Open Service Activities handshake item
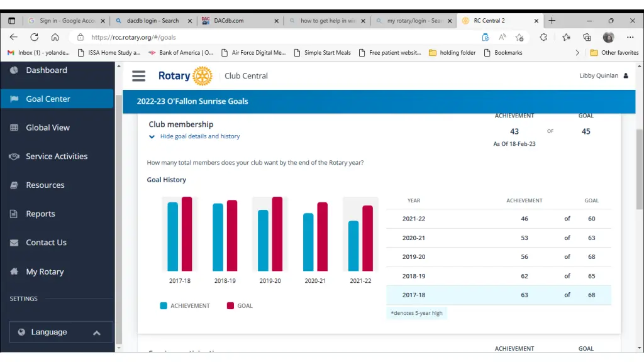 pos(56,156)
